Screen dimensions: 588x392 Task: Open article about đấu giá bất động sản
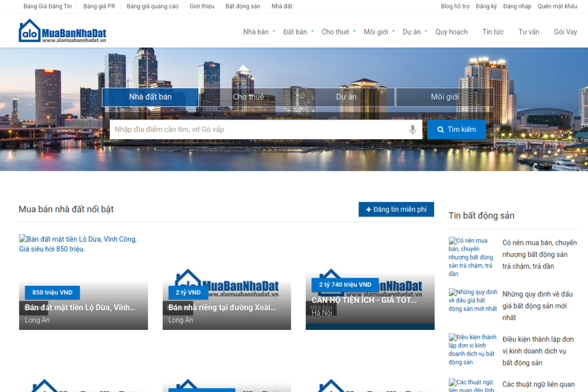point(537,306)
